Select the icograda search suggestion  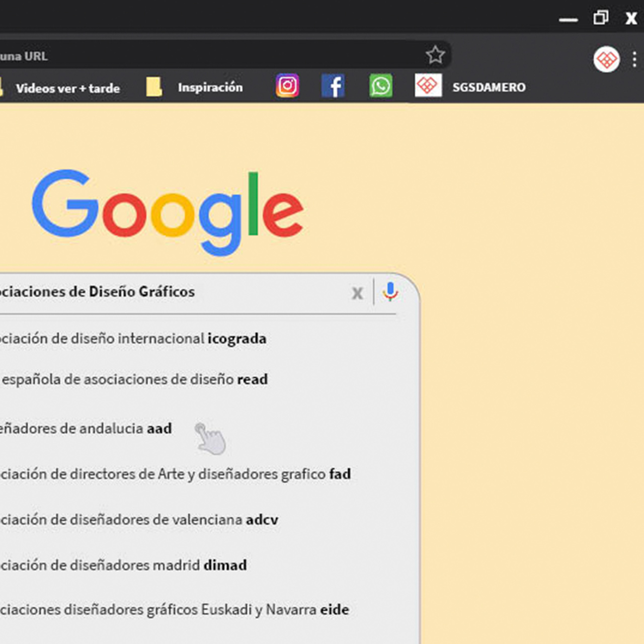pyautogui.click(x=133, y=339)
